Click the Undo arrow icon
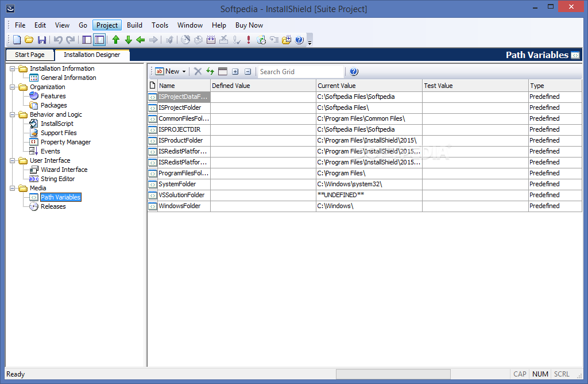The image size is (588, 384). 58,40
